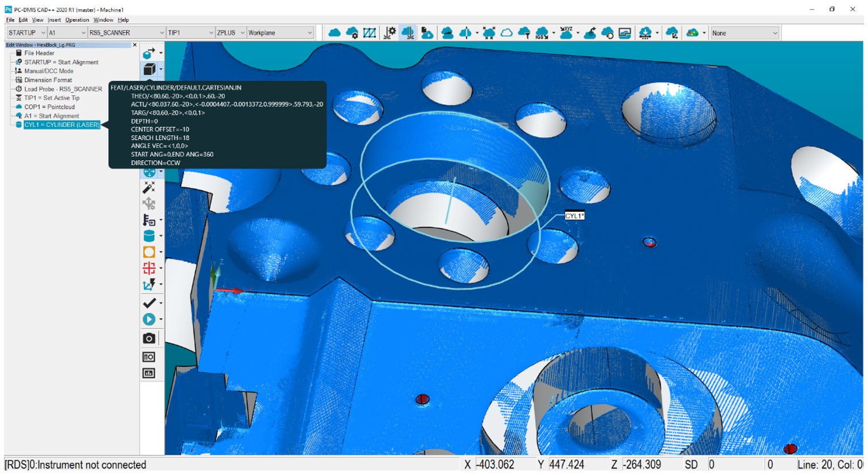Click the CYL1 label in the graphics view
868x476 pixels.
click(575, 215)
